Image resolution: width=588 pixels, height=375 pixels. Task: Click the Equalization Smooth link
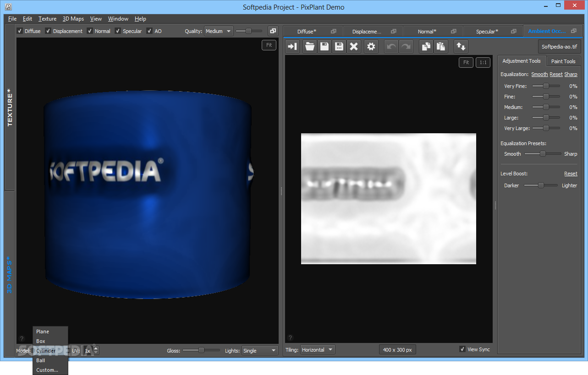tap(539, 74)
